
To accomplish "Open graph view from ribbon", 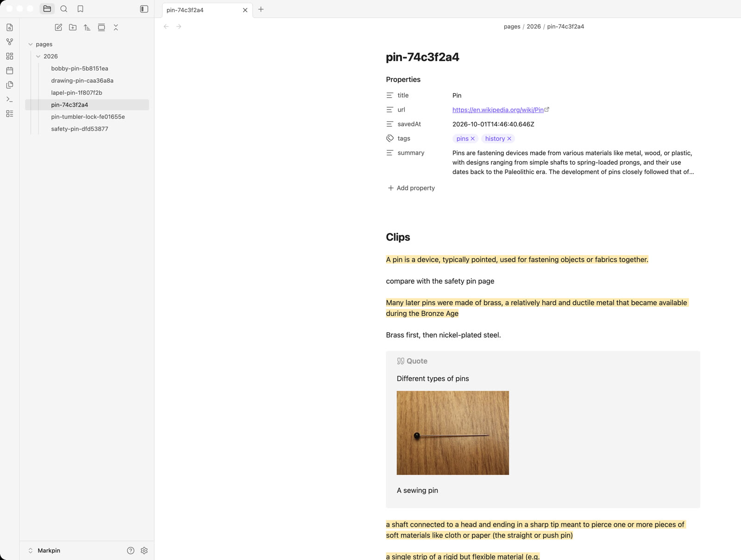I will point(10,42).
